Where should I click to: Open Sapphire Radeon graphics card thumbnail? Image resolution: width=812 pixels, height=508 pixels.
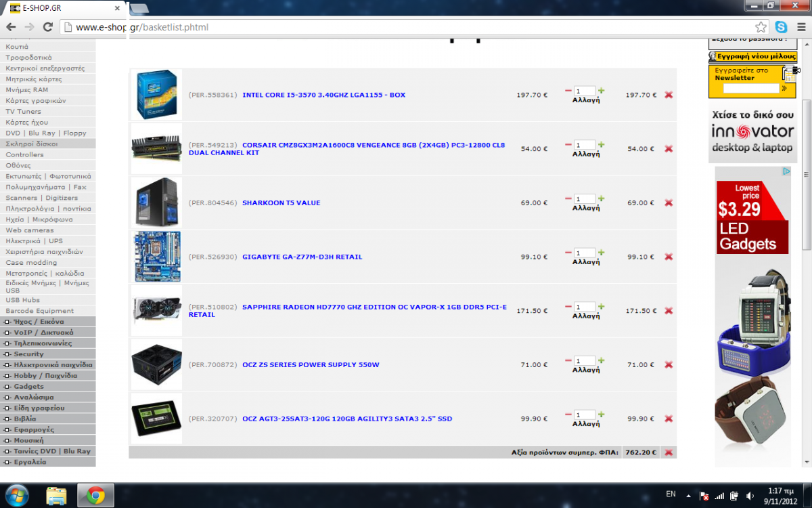click(156, 311)
